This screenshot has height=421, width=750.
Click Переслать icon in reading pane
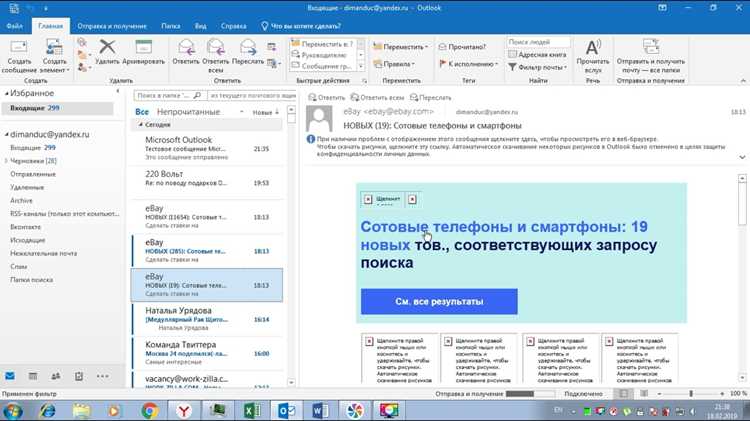tap(414, 98)
